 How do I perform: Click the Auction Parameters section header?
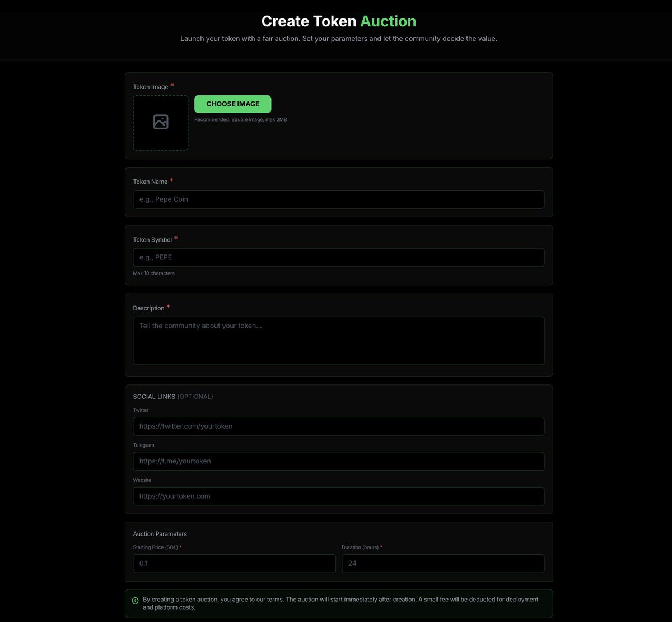pyautogui.click(x=160, y=533)
